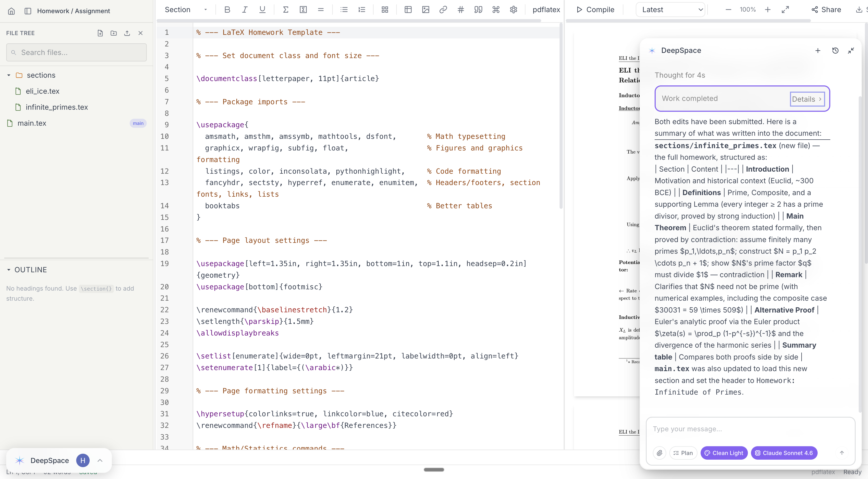This screenshot has width=868, height=479.
Task: Attach a file to the chat message
Action: click(660, 453)
